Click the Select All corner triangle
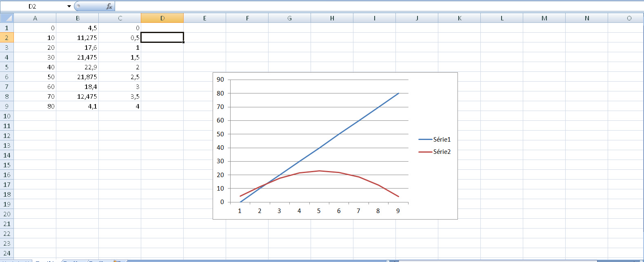 pyautogui.click(x=7, y=18)
